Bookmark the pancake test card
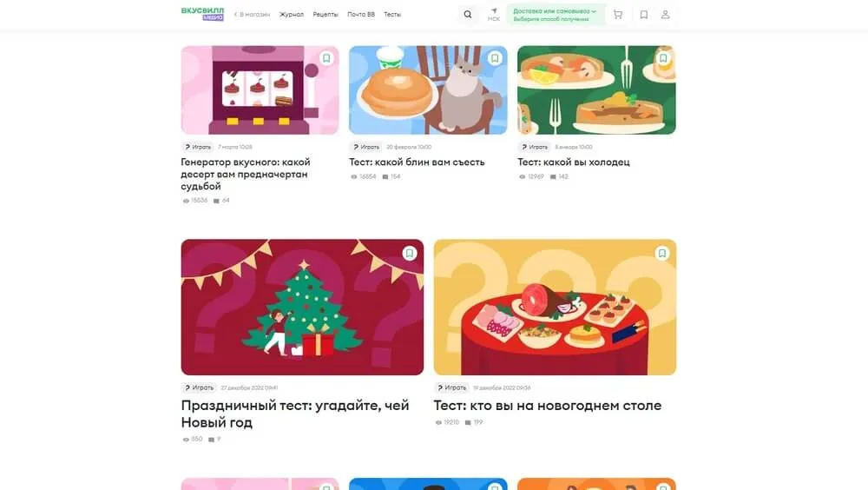Image resolution: width=868 pixels, height=490 pixels. point(495,58)
